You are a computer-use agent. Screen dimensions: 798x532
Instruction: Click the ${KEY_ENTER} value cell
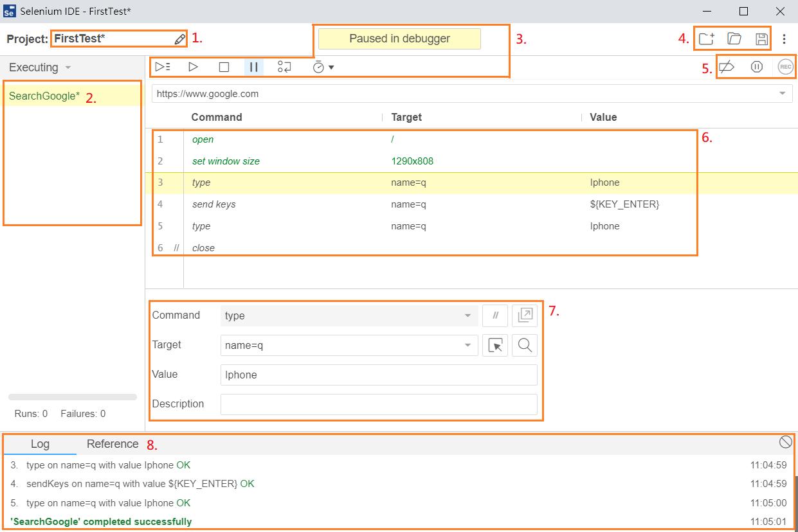tap(624, 204)
